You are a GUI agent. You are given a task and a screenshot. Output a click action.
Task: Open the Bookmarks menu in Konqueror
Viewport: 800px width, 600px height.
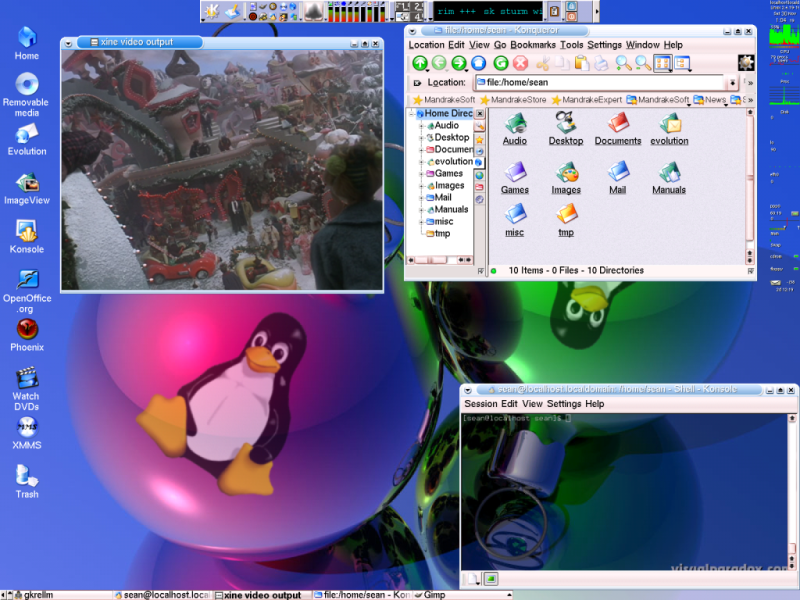[533, 45]
